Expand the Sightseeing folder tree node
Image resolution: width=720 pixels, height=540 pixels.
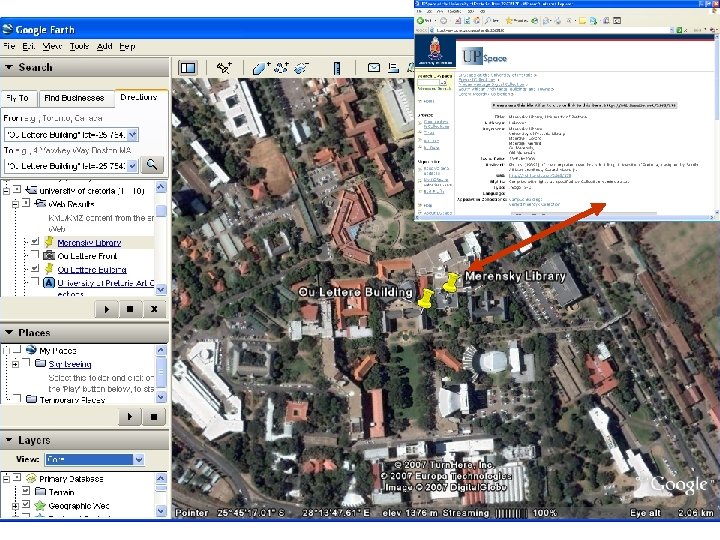click(15, 364)
